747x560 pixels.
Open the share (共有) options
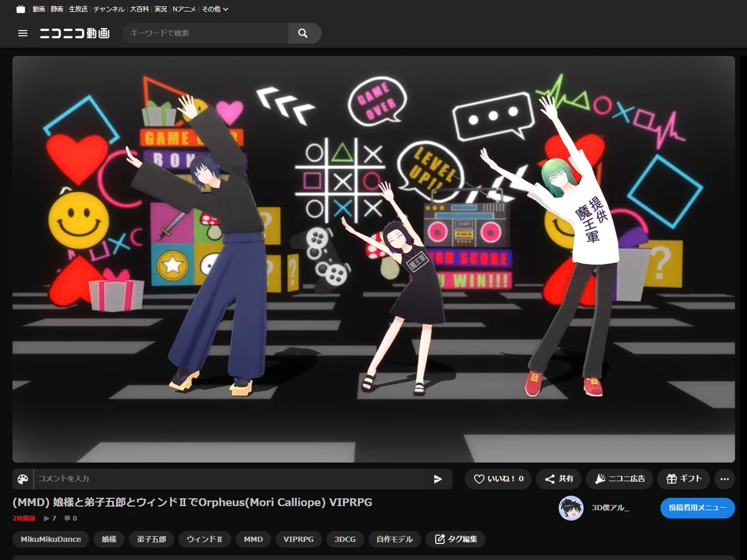tap(559, 479)
